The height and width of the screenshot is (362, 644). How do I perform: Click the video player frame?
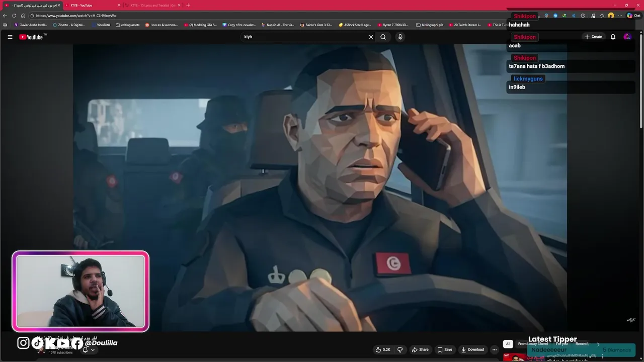(x=320, y=188)
